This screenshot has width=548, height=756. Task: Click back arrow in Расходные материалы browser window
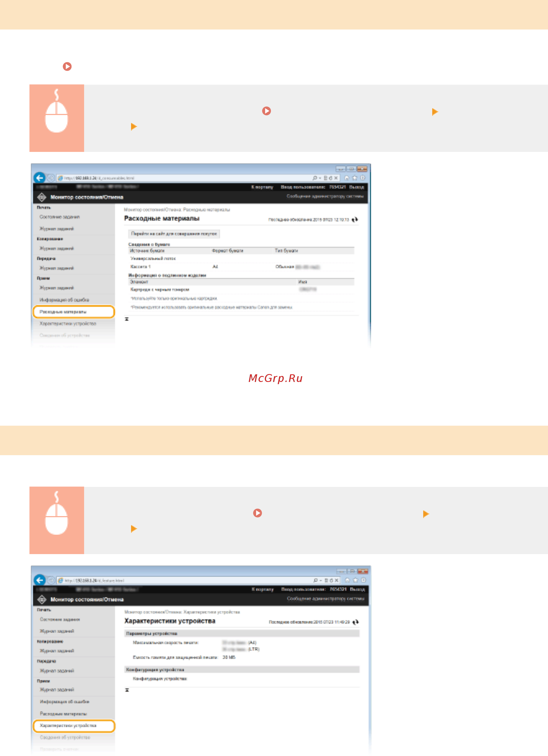click(x=40, y=178)
